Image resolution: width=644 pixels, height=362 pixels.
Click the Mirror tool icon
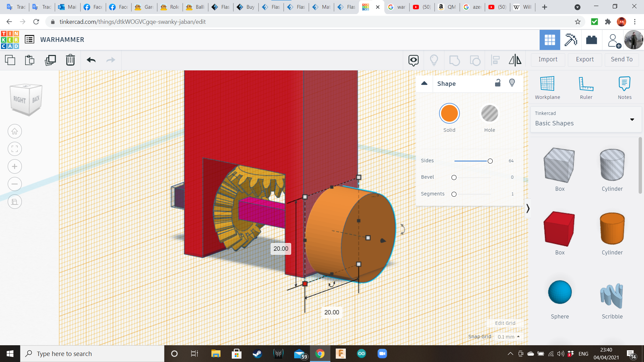[x=515, y=60]
